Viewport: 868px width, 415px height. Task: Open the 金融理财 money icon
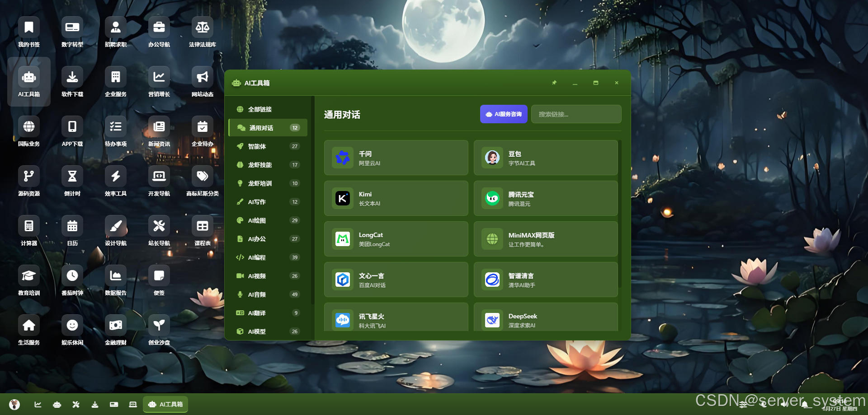click(116, 330)
